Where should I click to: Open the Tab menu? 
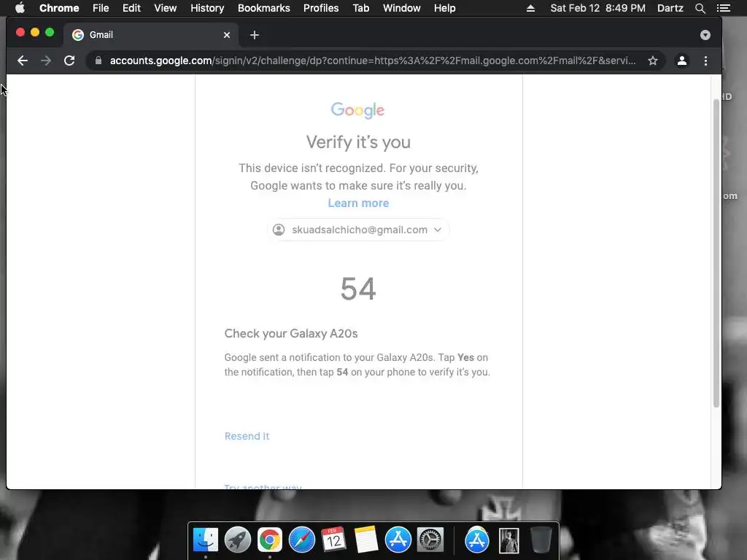(361, 8)
